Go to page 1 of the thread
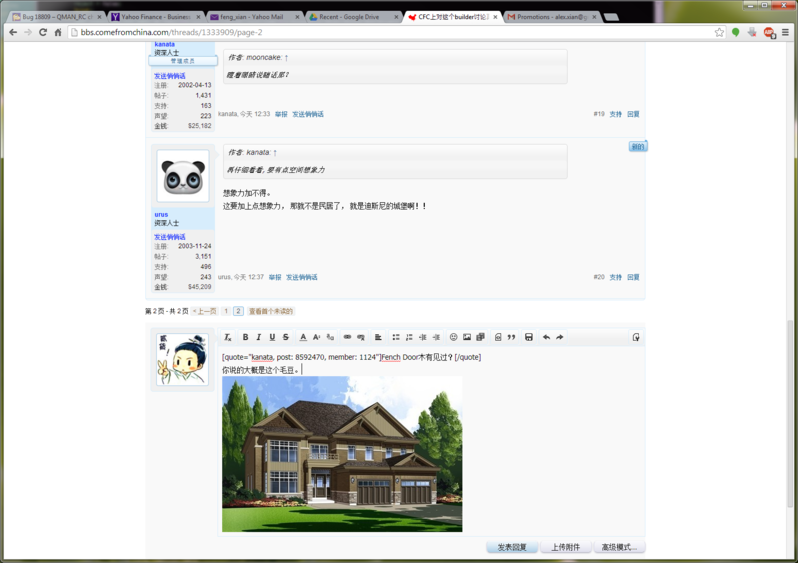The width and height of the screenshot is (798, 563). pos(226,311)
